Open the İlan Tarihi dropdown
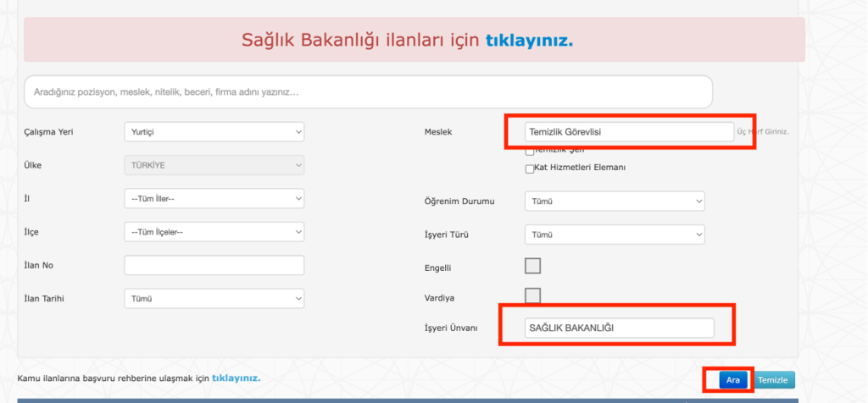The height and width of the screenshot is (403, 868). [x=214, y=298]
